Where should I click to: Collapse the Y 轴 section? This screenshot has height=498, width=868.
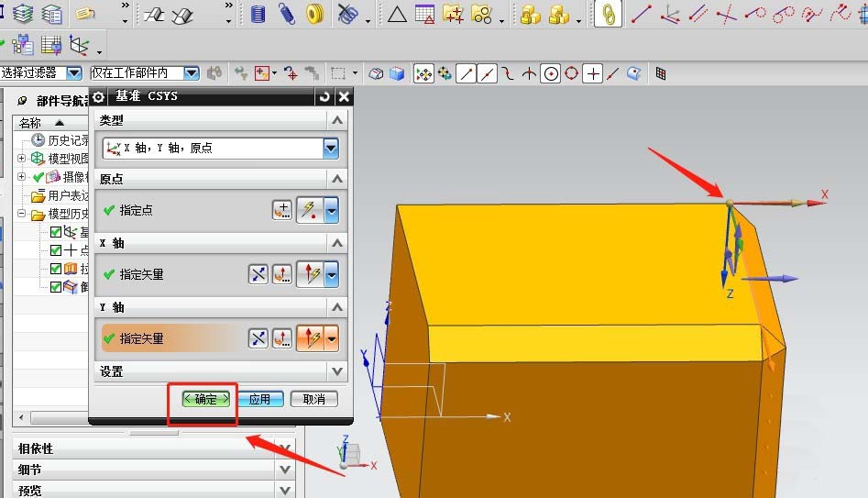pos(337,307)
